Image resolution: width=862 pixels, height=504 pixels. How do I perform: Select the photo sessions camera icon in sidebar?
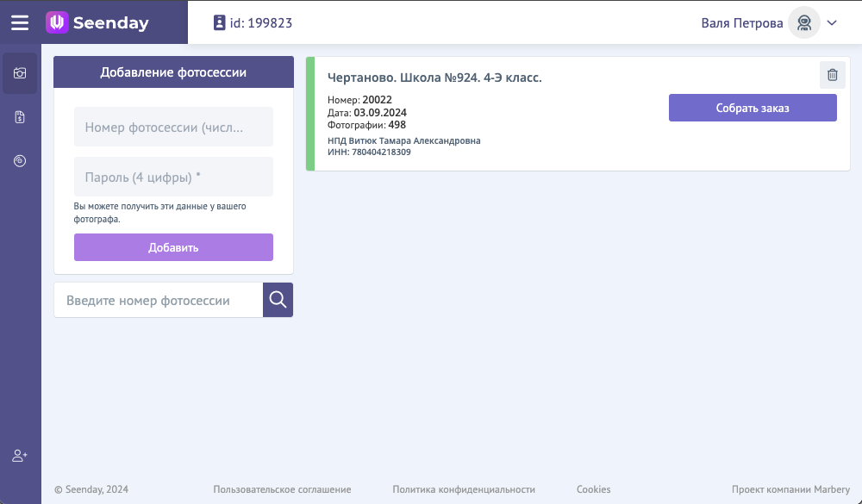[x=19, y=73]
